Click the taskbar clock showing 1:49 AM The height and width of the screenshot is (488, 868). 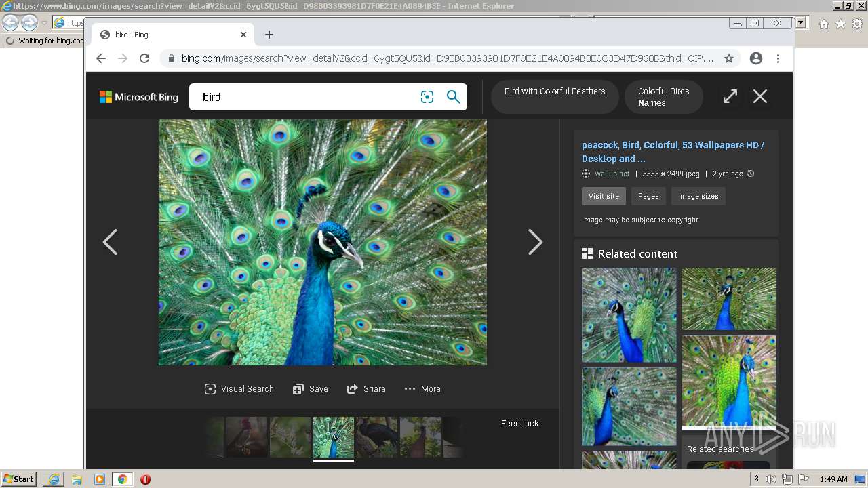coord(833,479)
